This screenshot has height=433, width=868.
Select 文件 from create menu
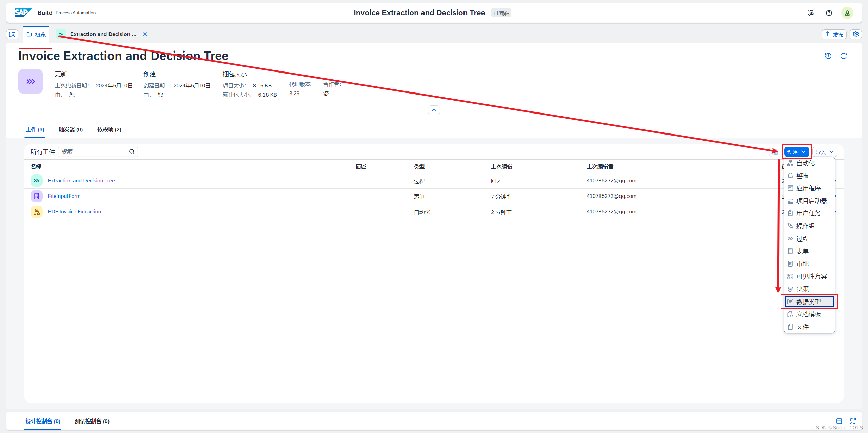pos(809,327)
